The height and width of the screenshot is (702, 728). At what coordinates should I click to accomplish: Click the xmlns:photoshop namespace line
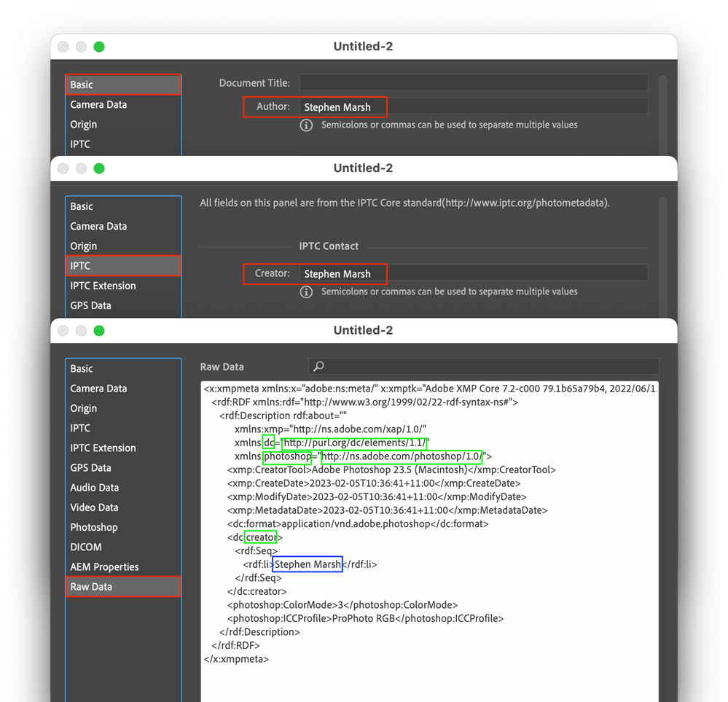[363, 456]
